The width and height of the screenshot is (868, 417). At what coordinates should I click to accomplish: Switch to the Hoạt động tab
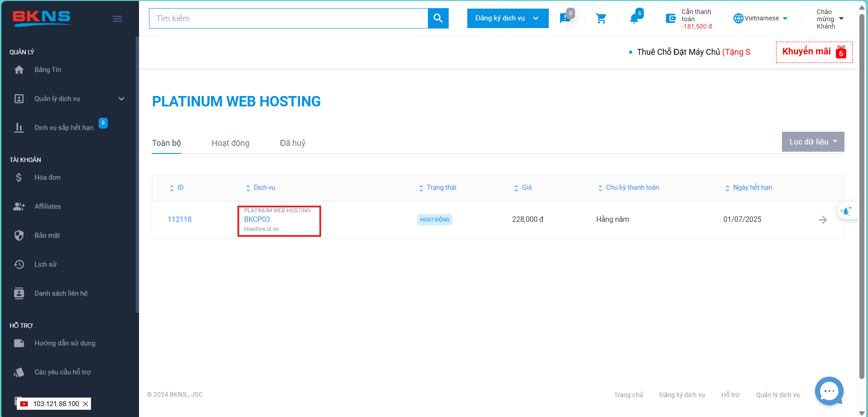point(230,143)
